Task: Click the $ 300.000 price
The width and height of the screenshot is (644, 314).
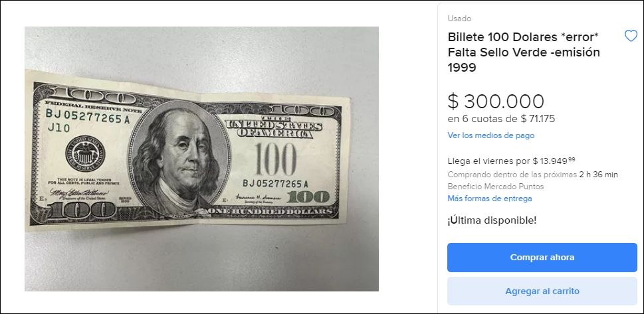Action: pyautogui.click(x=496, y=102)
